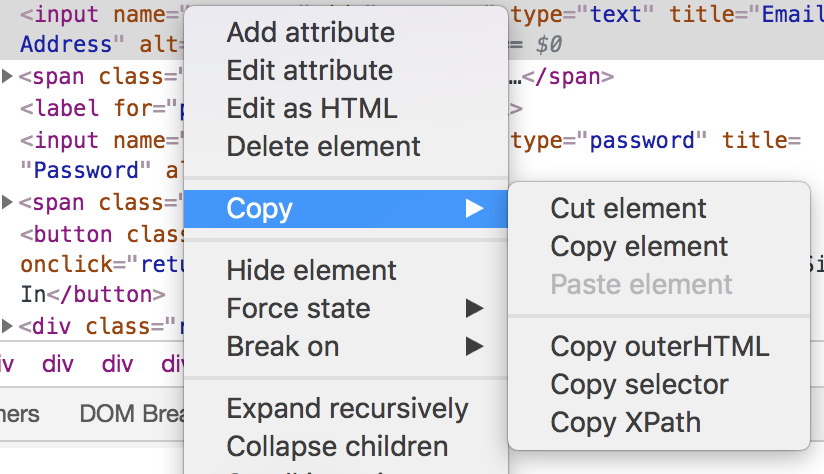
Task: Select Hide element menu item
Action: (x=345, y=271)
